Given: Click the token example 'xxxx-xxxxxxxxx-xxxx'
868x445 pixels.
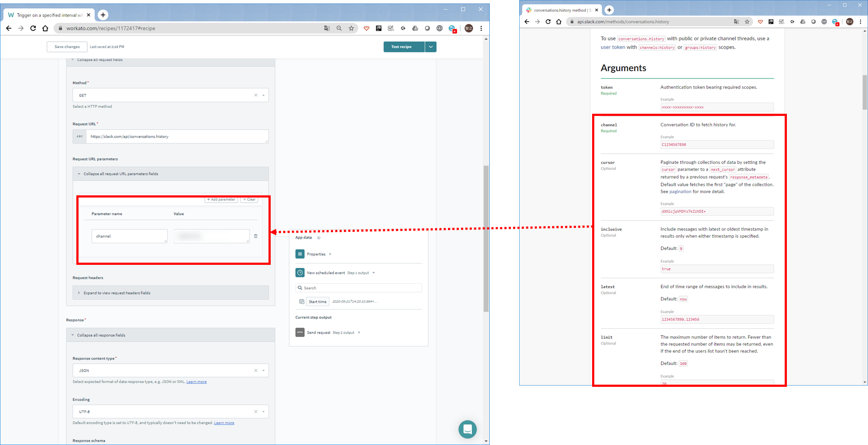Looking at the screenshot, I should (x=717, y=107).
